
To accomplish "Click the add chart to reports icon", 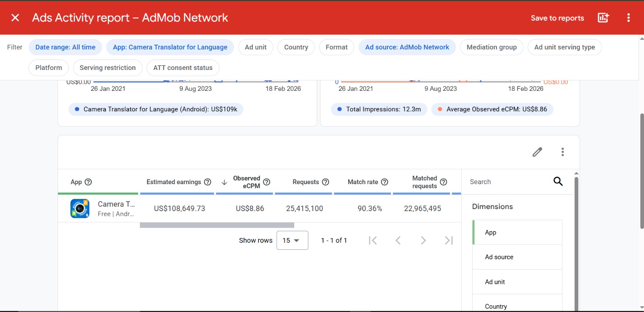I will tap(603, 18).
